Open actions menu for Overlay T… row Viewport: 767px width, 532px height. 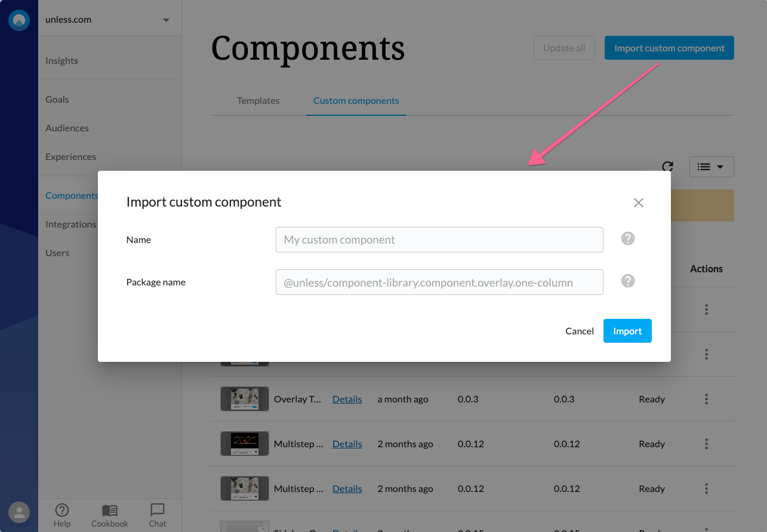(706, 399)
